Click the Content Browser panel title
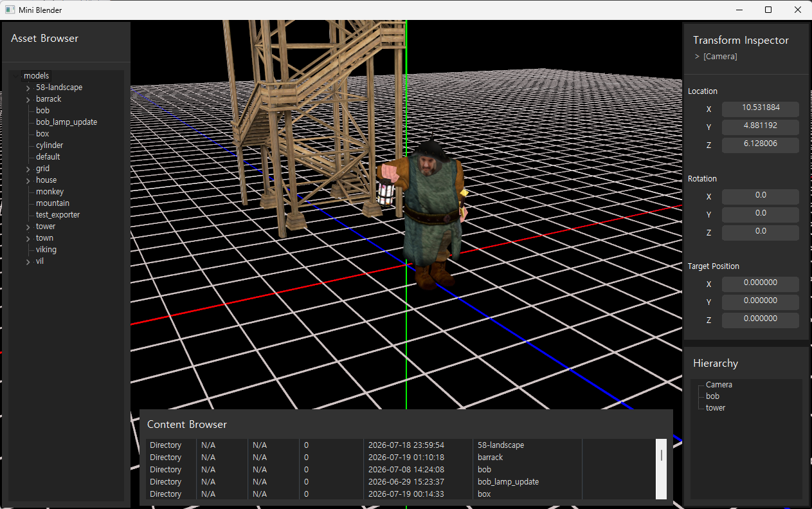The image size is (812, 509). pos(187,425)
